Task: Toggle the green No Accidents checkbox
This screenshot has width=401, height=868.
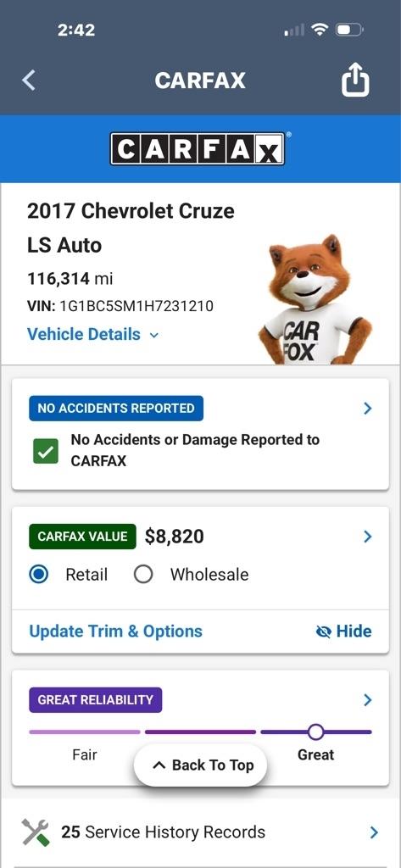Action: coord(46,452)
